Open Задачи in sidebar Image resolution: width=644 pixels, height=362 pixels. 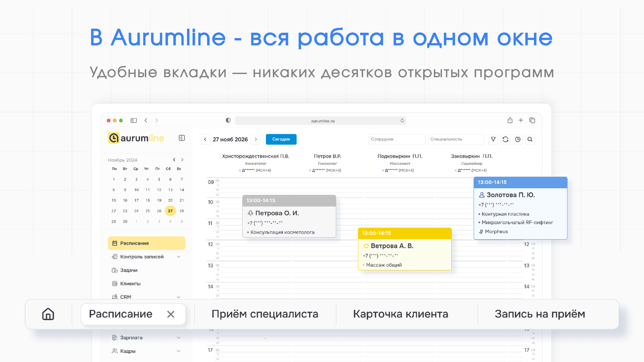(129, 270)
